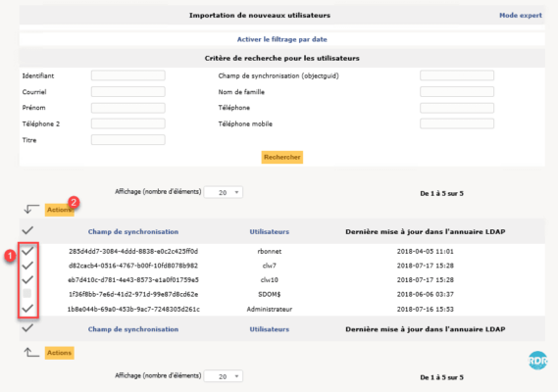The width and height of the screenshot is (558, 392).
Task: Check the SDOM$ user row checkbox
Action: point(27,293)
